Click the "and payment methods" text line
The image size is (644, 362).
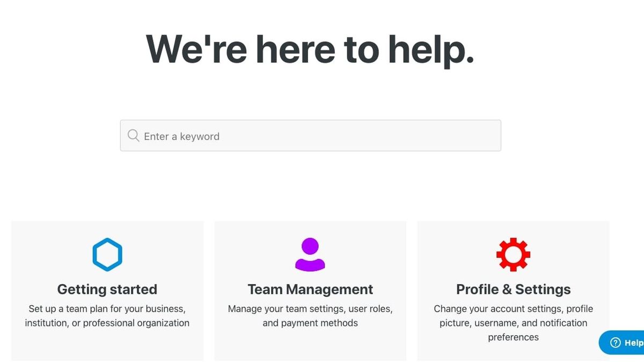pos(310,323)
